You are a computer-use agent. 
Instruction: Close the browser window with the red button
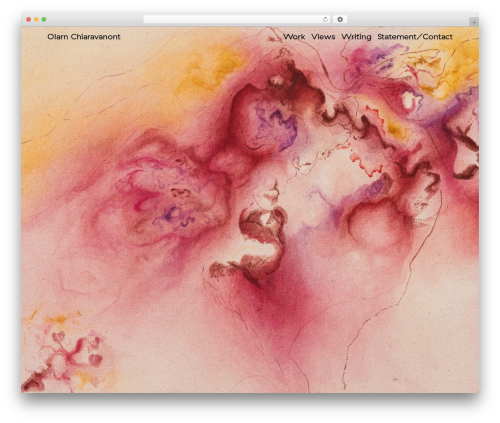coord(29,19)
